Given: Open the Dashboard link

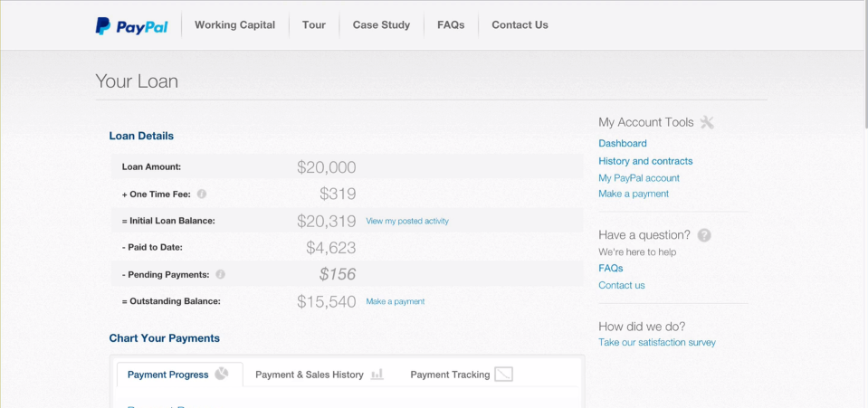Looking at the screenshot, I should pyautogui.click(x=622, y=143).
